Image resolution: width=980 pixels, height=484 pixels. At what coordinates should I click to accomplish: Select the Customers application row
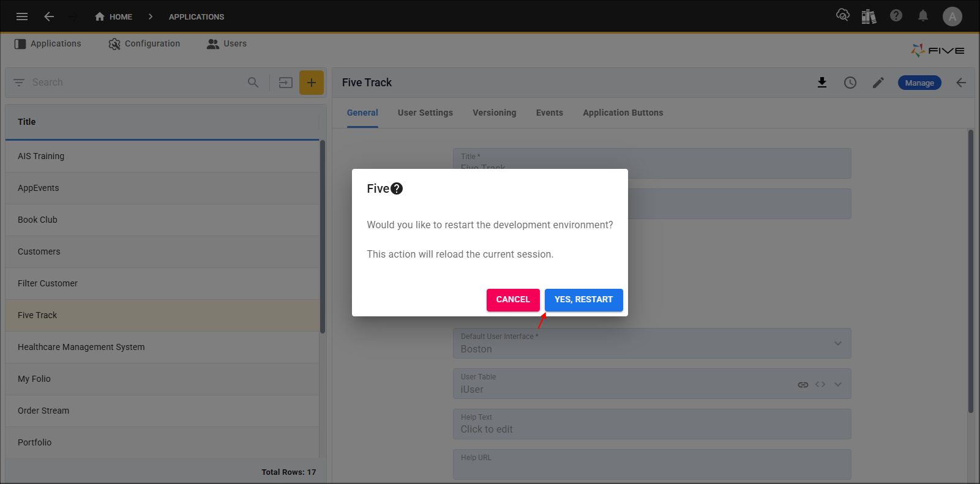pyautogui.click(x=162, y=251)
